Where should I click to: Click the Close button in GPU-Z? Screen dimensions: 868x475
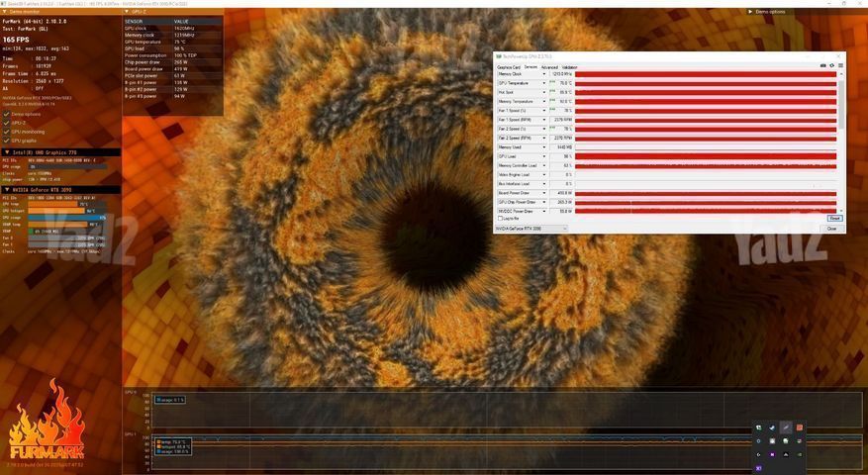(832, 228)
